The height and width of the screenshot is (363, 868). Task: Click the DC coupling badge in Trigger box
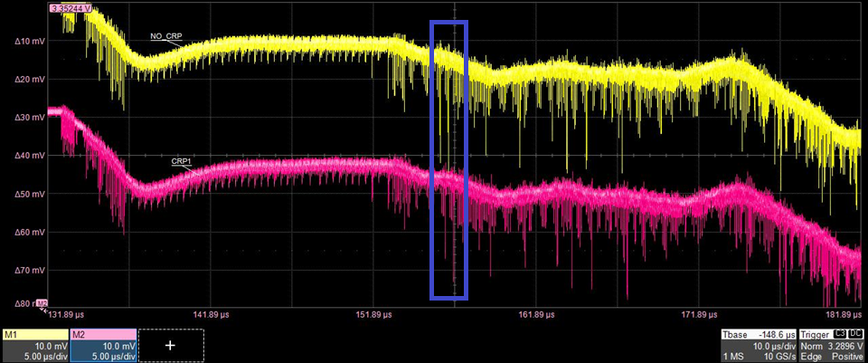click(856, 334)
